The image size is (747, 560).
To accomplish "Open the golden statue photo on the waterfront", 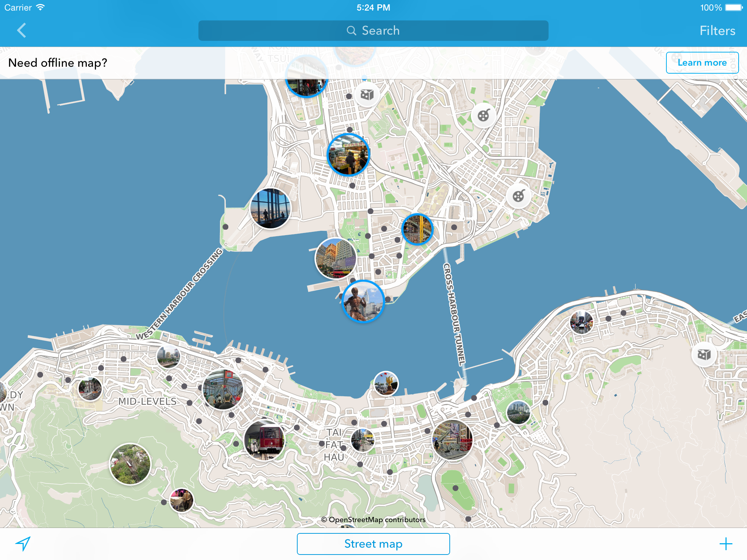I will coord(386,383).
